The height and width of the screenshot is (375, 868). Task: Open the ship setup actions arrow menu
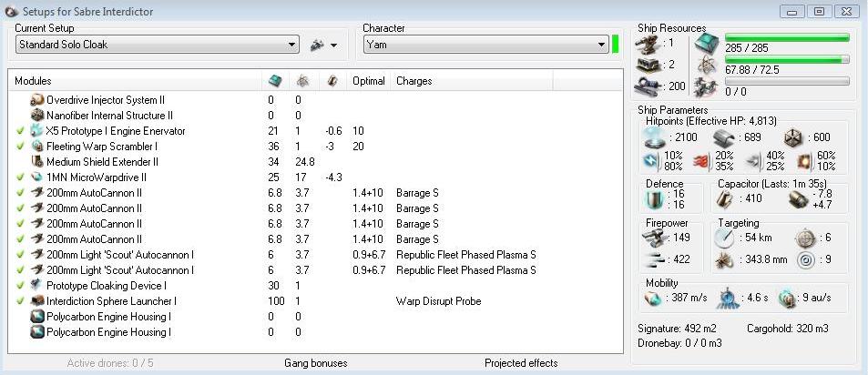click(333, 46)
